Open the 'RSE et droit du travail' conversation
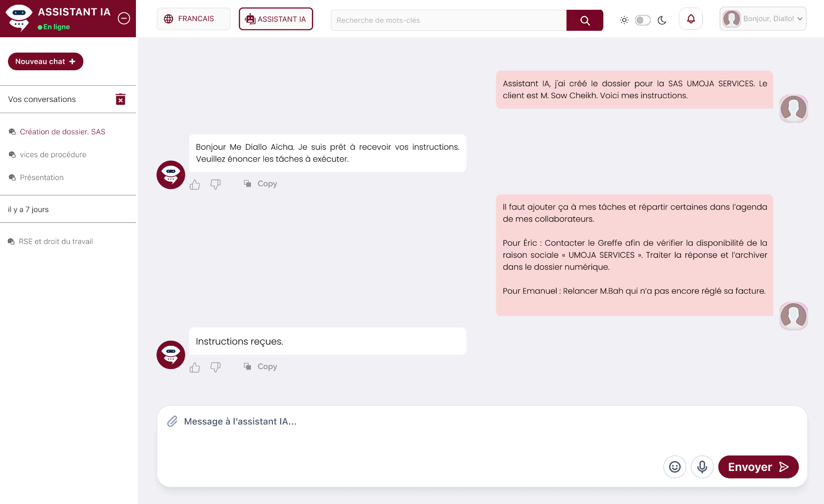The height and width of the screenshot is (504, 824). 55,241
